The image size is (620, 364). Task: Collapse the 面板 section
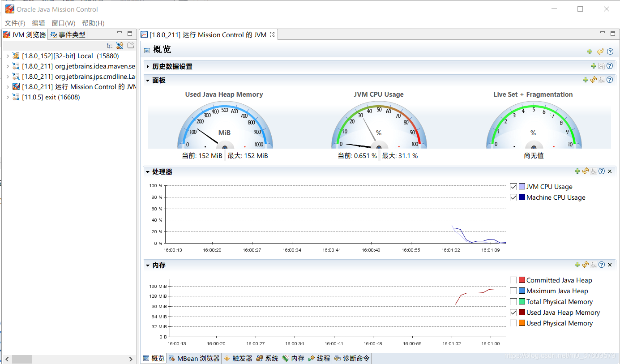[x=148, y=80]
